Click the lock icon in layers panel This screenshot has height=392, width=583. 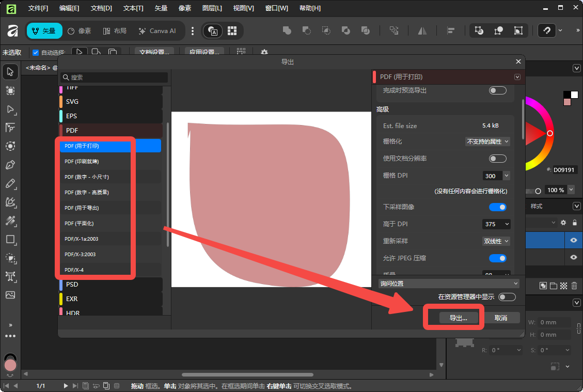click(x=575, y=223)
